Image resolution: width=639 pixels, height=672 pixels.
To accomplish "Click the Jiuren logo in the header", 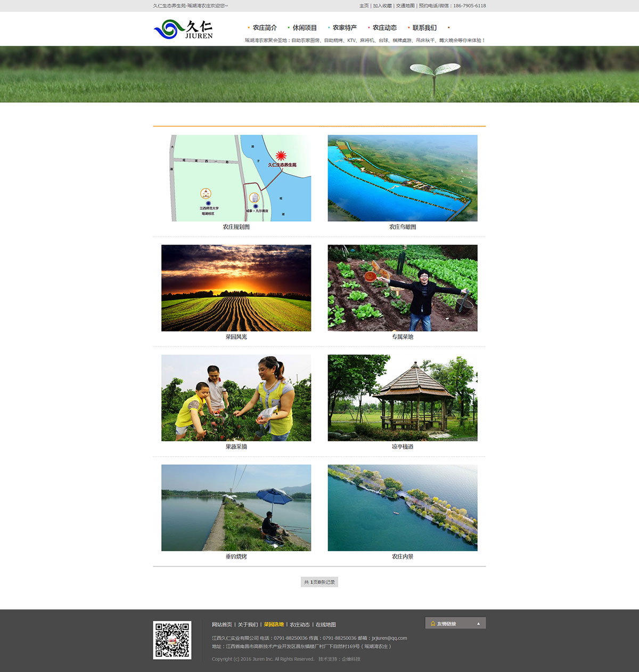I will point(183,29).
